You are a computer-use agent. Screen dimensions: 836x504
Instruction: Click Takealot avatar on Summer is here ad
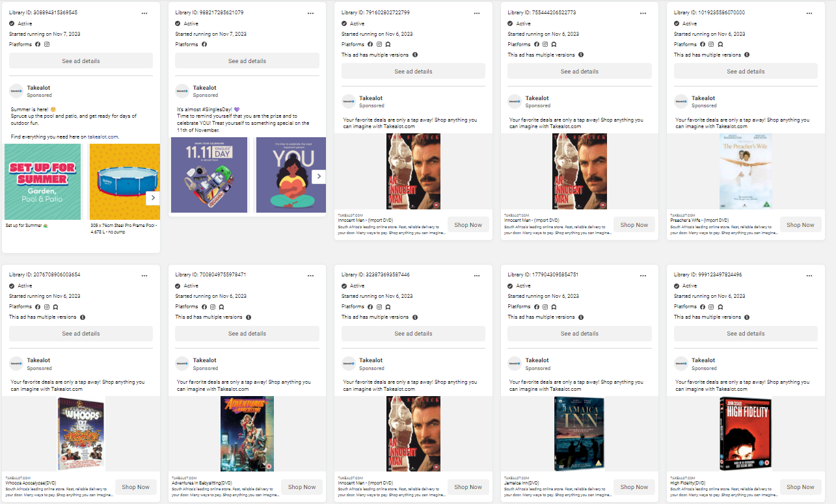coord(16,91)
